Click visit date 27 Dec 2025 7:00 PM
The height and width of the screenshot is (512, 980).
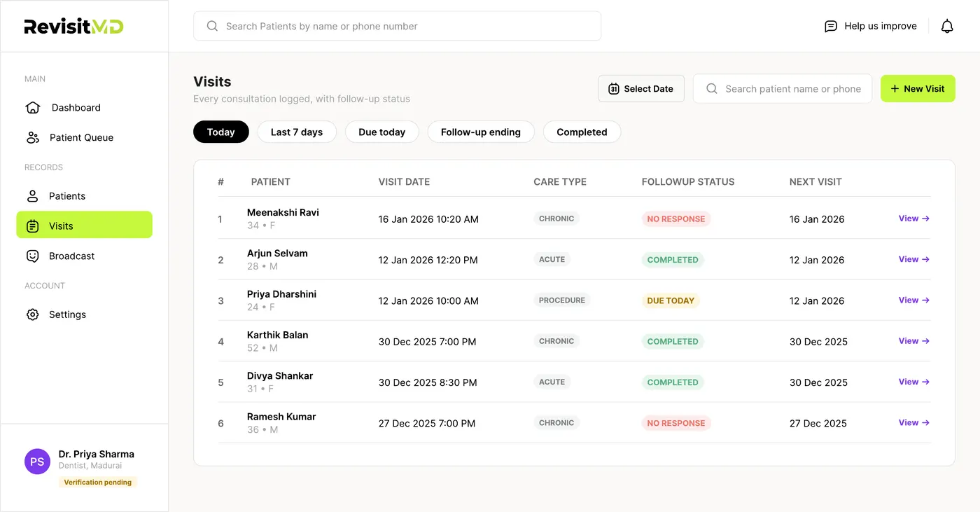(x=427, y=423)
